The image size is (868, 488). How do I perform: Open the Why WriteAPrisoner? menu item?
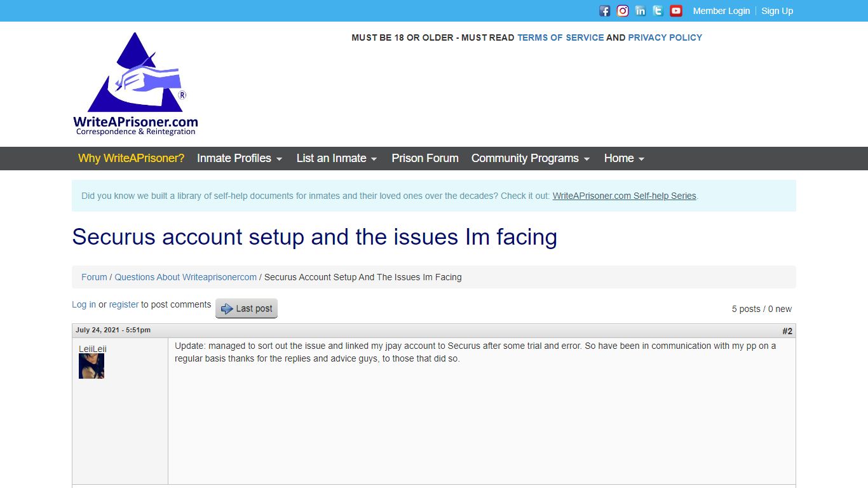131,158
